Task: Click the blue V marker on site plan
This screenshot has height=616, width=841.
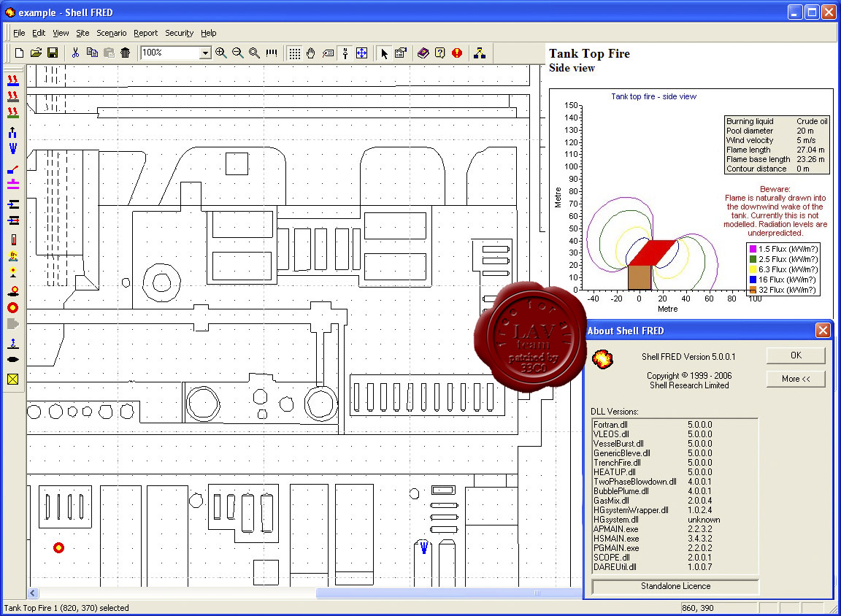Action: tap(423, 547)
